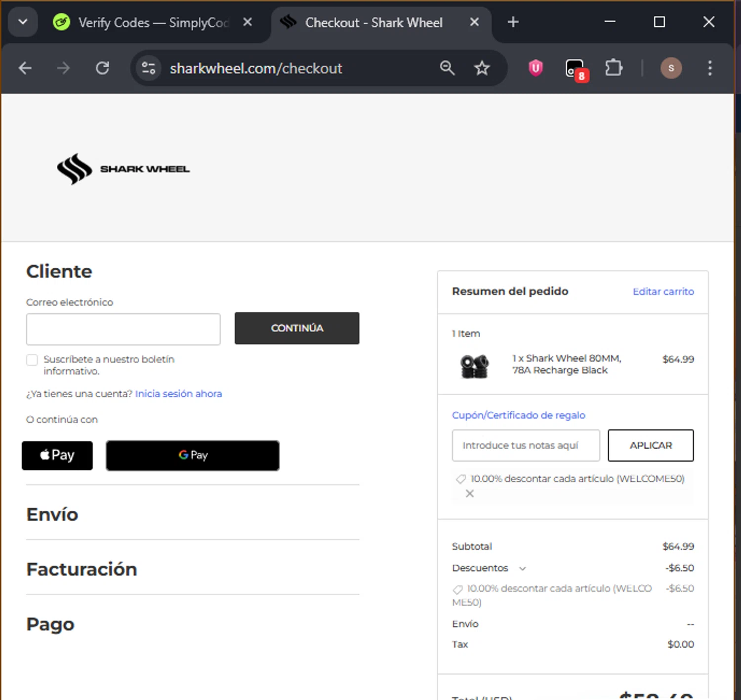Open the Facturación section heading
This screenshot has height=700, width=741.
point(82,570)
